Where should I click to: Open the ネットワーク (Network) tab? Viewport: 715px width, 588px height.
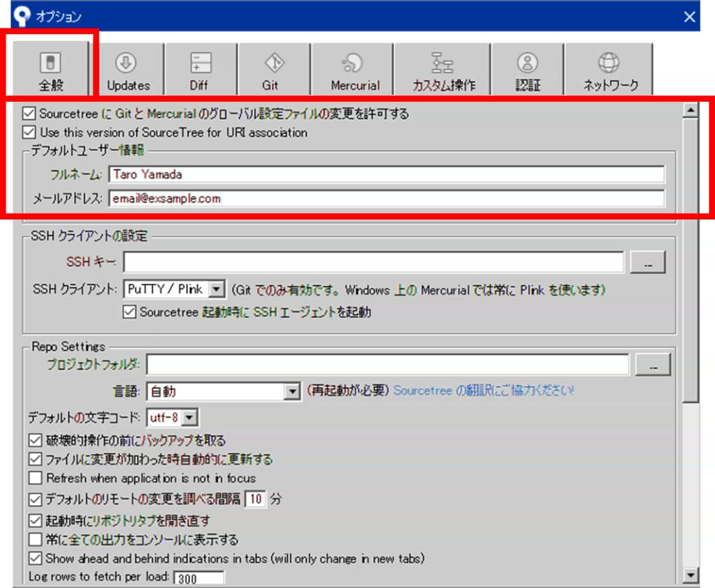(x=609, y=70)
